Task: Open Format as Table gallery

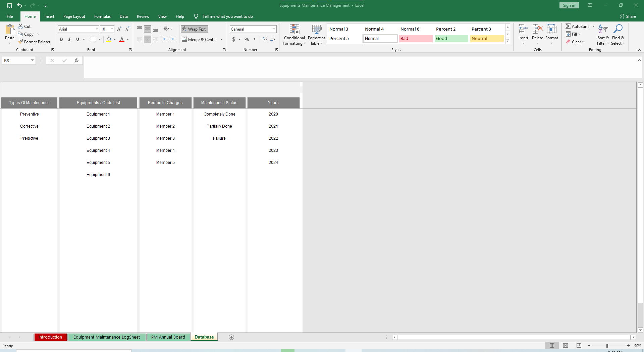Action: [x=317, y=35]
